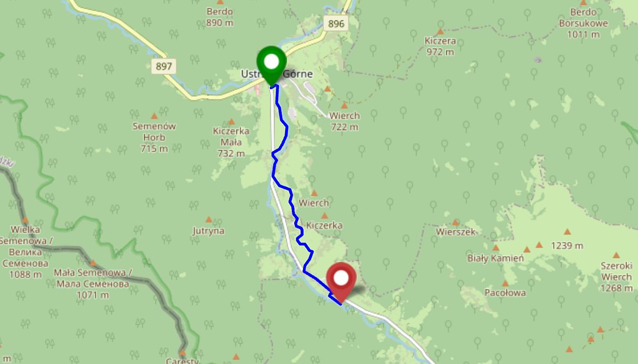Click the Kiczera 972 m peak triangle
The width and height of the screenshot is (638, 364).
click(440, 31)
